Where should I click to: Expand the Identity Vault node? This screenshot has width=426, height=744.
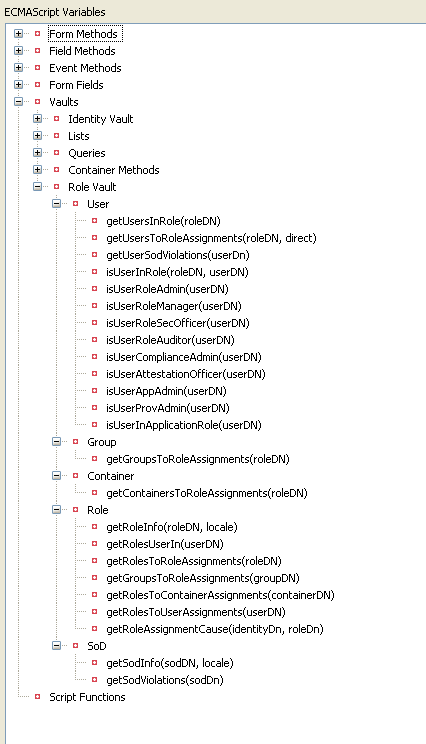point(37,119)
